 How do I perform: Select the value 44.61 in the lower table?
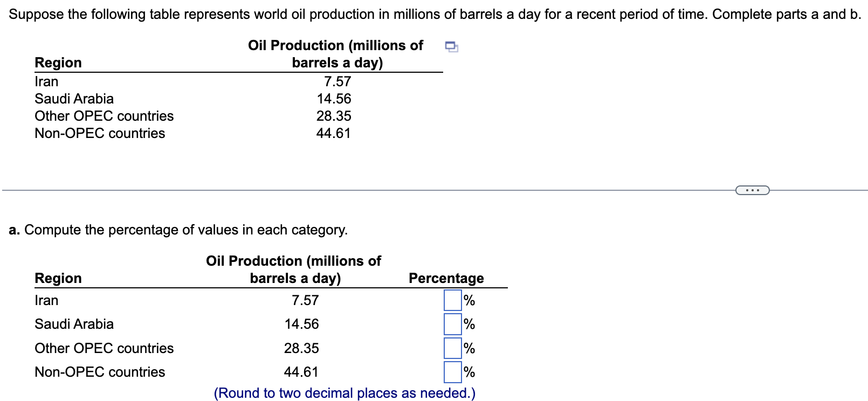[x=301, y=372]
